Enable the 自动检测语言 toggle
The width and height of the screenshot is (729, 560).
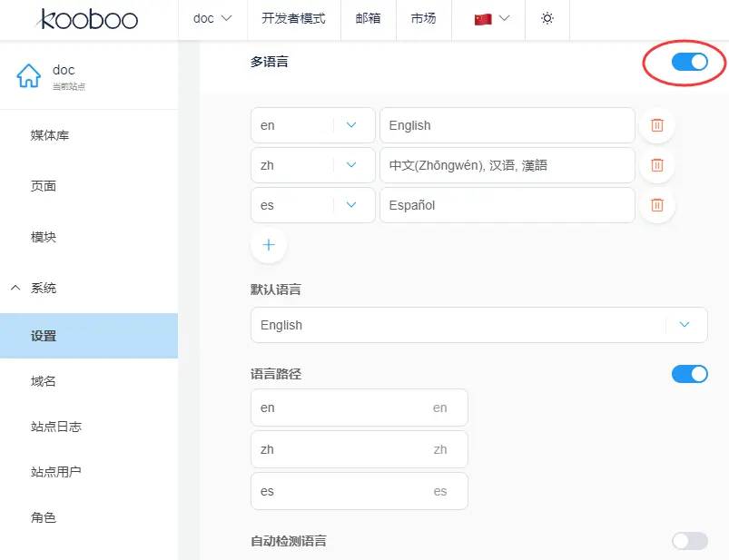point(689,541)
